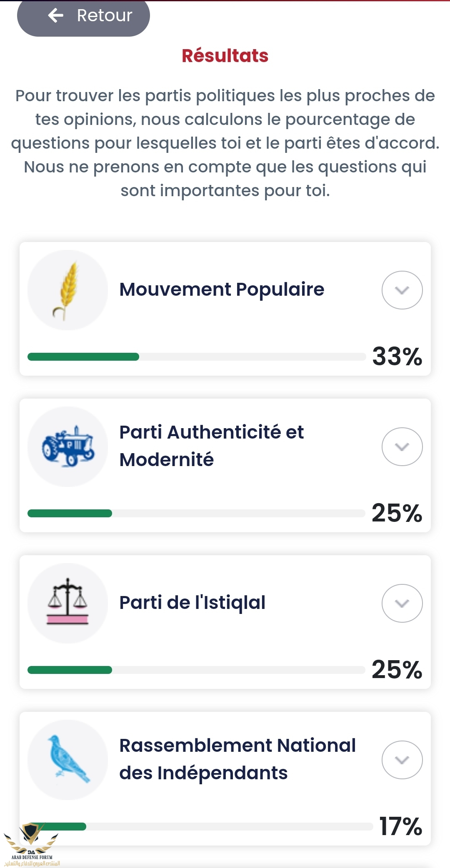Viewport: 450px width, 868px height.
Task: Select the Parti de l'Istiqlal name
Action: click(192, 603)
